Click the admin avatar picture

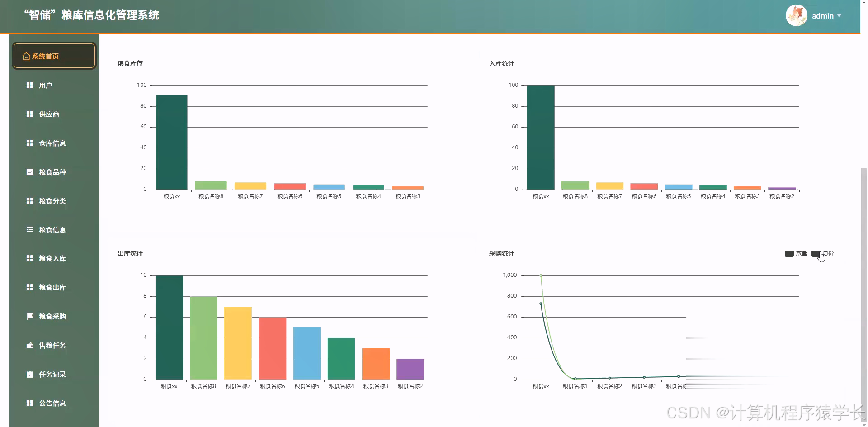pos(797,15)
